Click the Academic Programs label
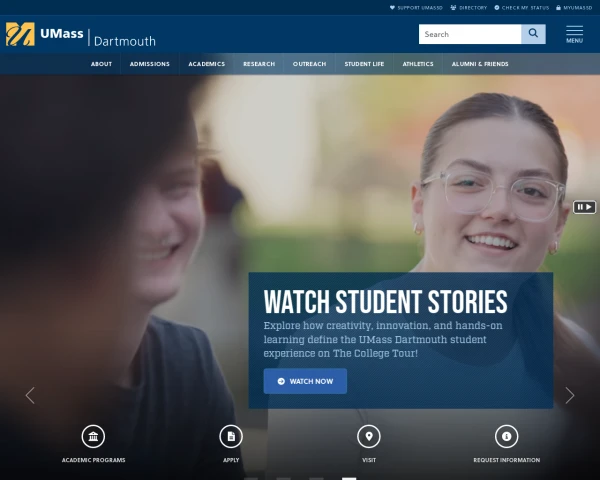 coord(93,460)
